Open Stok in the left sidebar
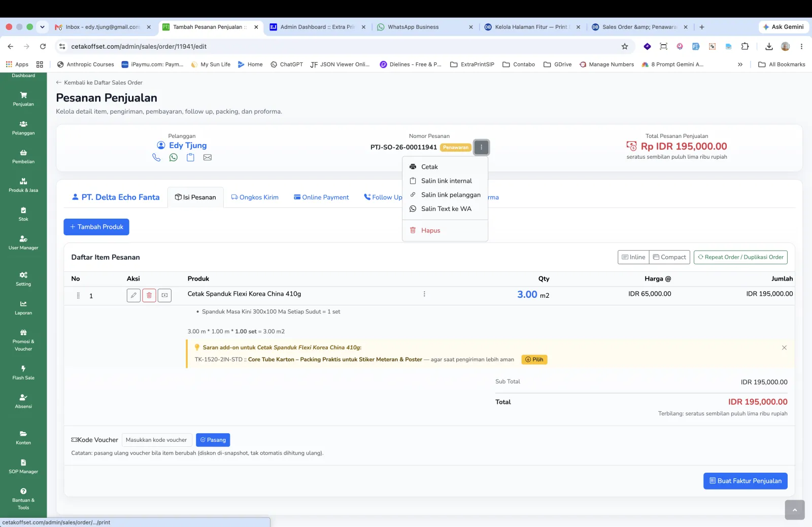Viewport: 812px width, 527px height. click(x=23, y=214)
